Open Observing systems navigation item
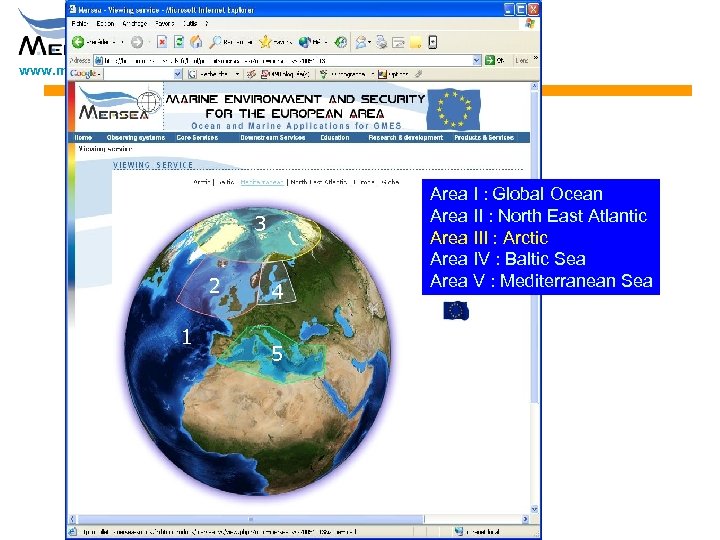The height and width of the screenshot is (540, 720). pyautogui.click(x=135, y=138)
